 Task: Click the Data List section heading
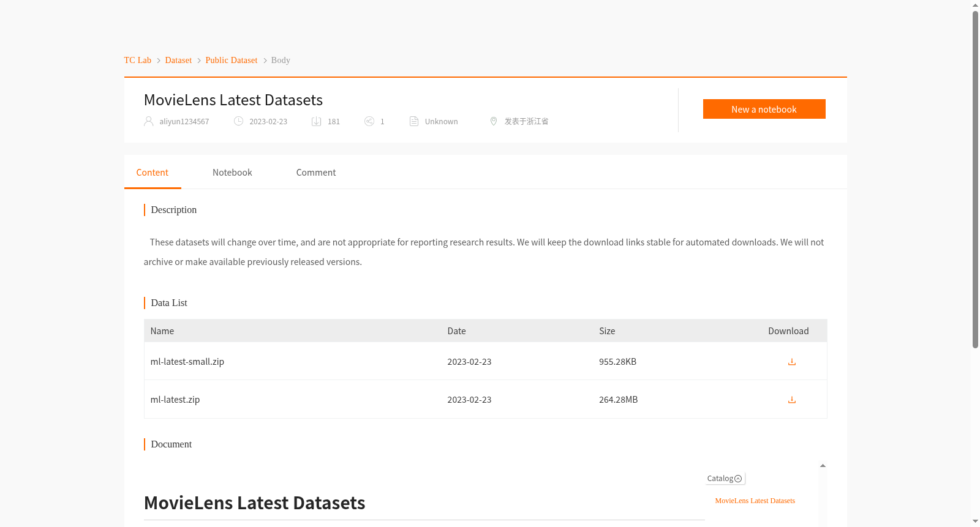pyautogui.click(x=169, y=303)
